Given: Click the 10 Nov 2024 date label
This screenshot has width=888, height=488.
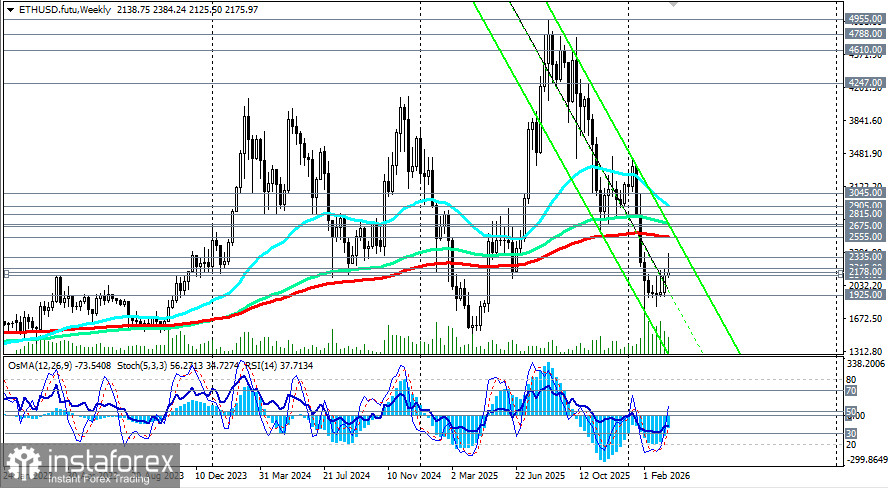Looking at the screenshot, I should coord(414,476).
